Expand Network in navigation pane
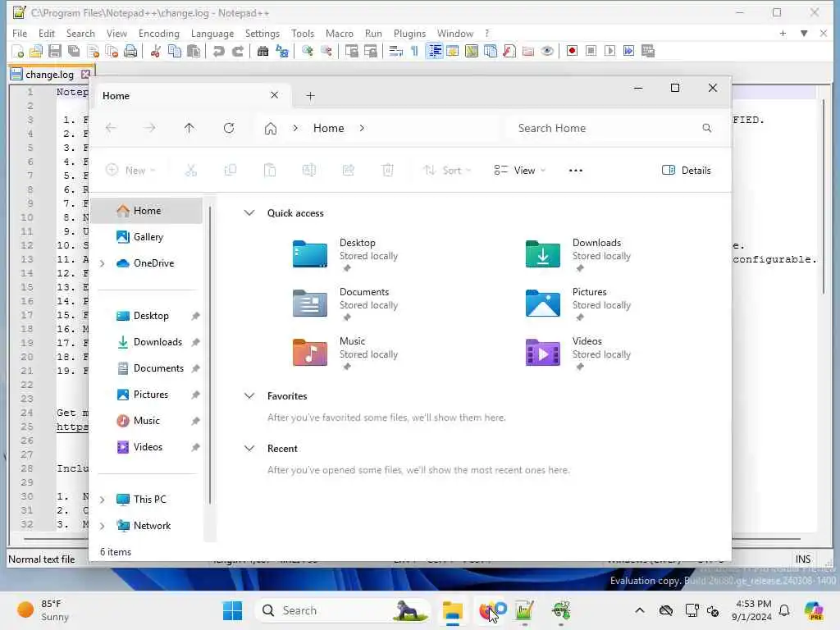The height and width of the screenshot is (630, 840). click(103, 526)
